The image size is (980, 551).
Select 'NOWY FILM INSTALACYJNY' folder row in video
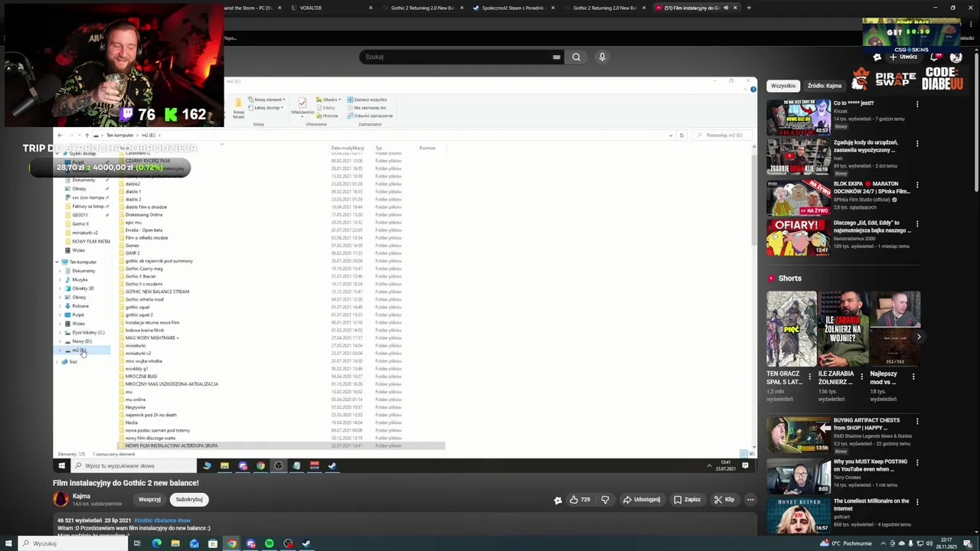point(282,445)
